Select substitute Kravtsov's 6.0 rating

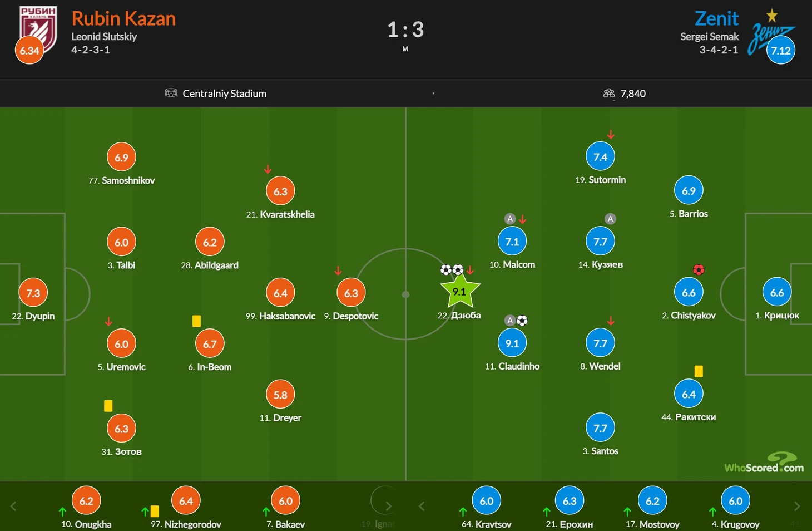point(487,500)
